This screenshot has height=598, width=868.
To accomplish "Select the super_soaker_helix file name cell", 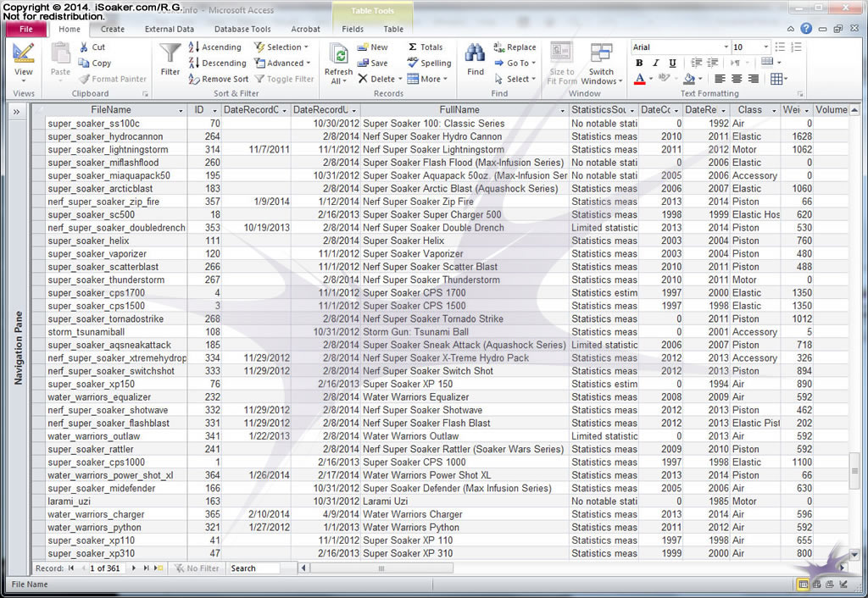I will [x=115, y=241].
